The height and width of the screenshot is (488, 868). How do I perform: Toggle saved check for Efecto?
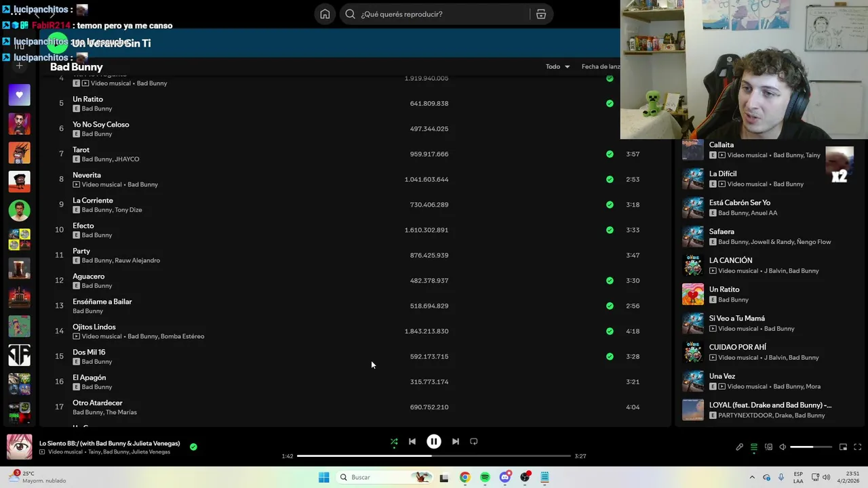point(610,230)
